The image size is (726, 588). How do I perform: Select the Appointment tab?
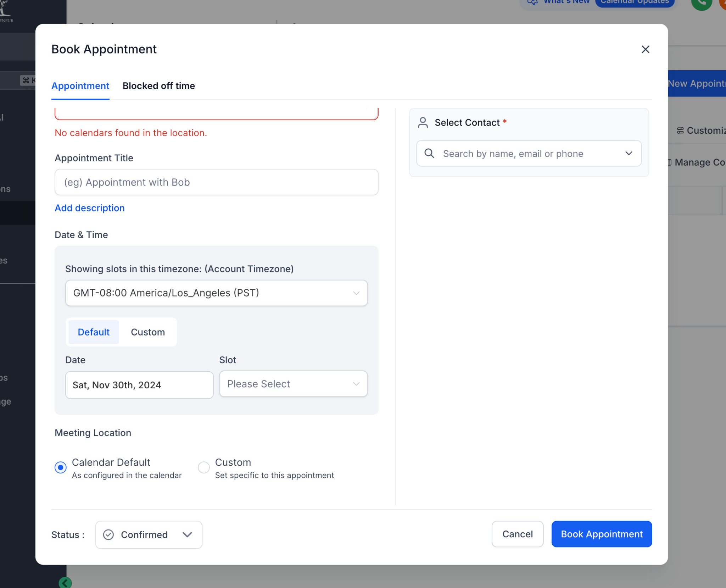80,86
